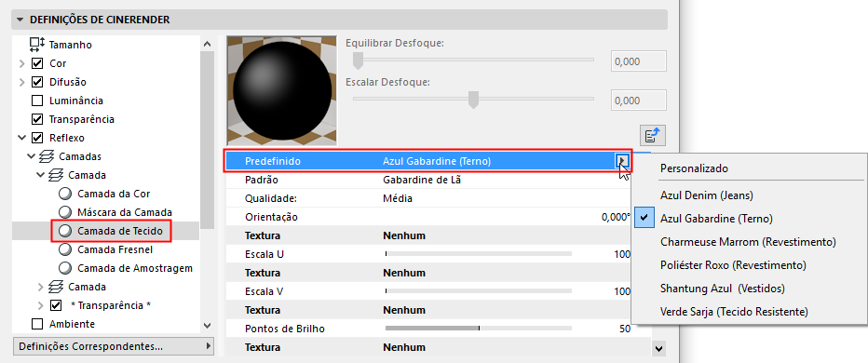The width and height of the screenshot is (868, 363).
Task: Click the Pontos de Brilho slider
Action: 479,329
